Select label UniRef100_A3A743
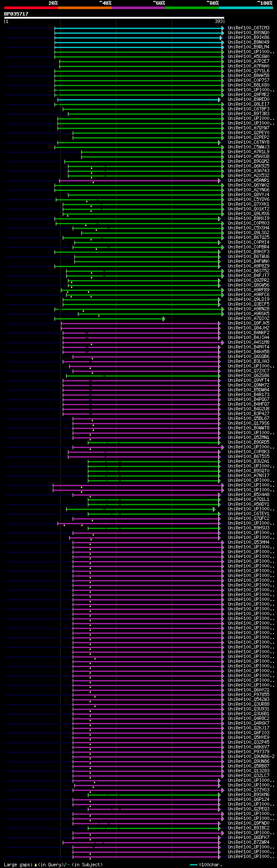Screen dimensions: 277x868 click(x=248, y=171)
